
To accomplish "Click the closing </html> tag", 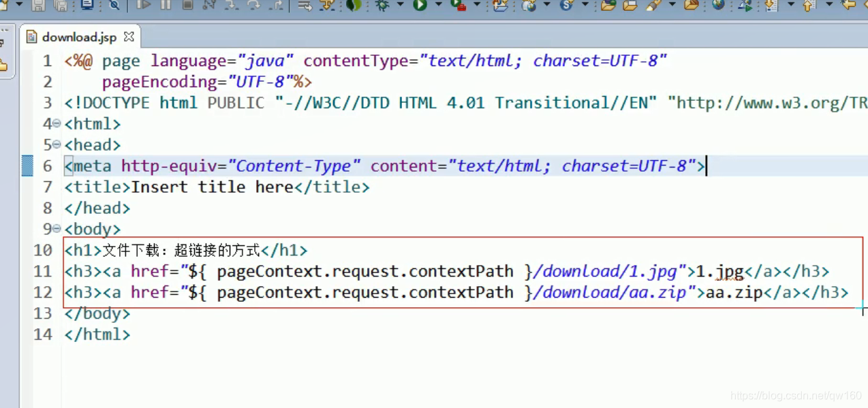I will (97, 334).
